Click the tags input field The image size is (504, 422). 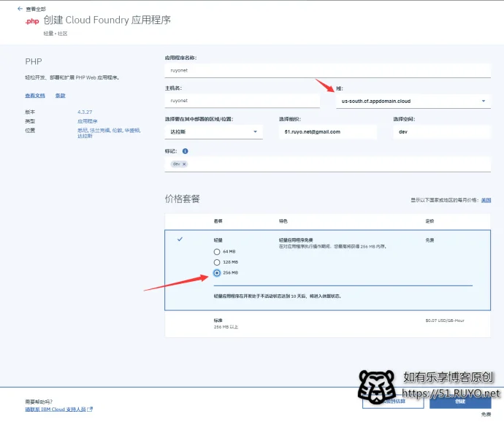[327, 164]
